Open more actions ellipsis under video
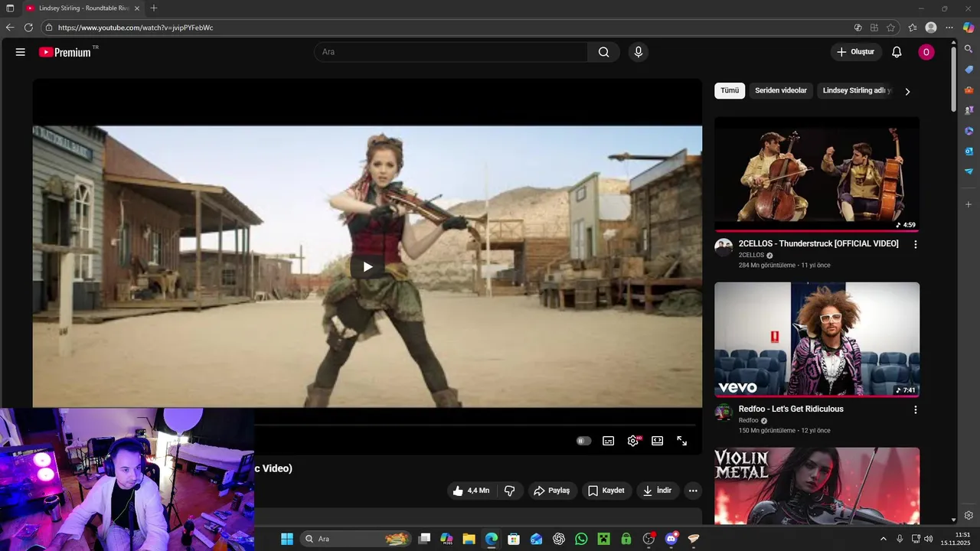The height and width of the screenshot is (551, 980). point(693,491)
